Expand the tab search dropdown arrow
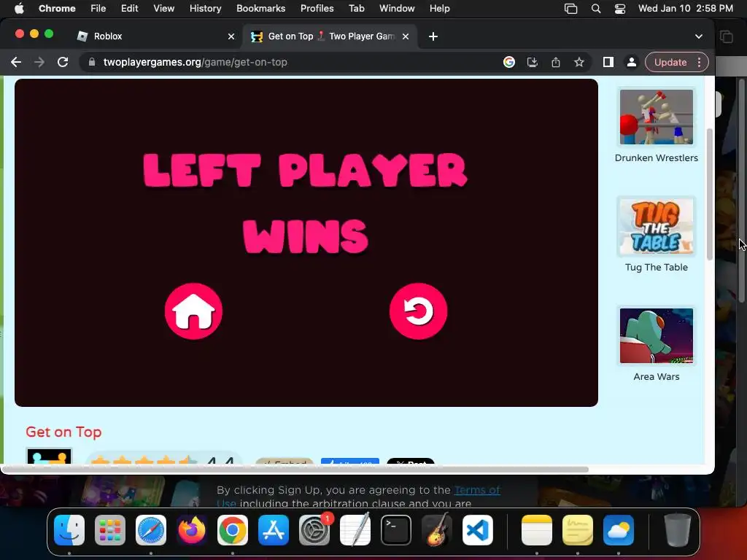The width and height of the screenshot is (747, 560). pos(698,36)
